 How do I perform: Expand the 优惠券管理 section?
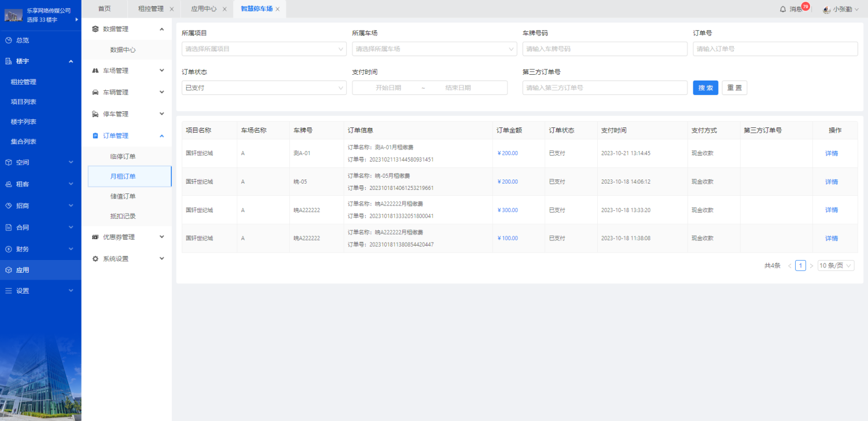[x=161, y=237]
